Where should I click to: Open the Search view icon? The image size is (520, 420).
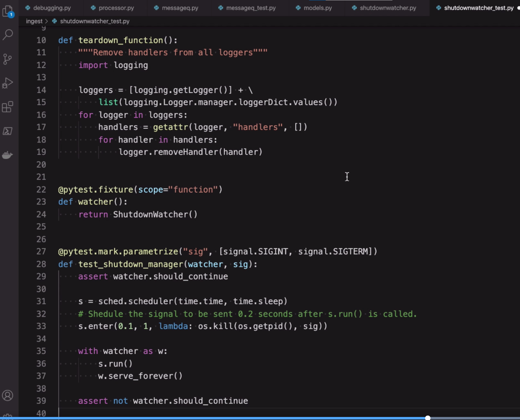click(8, 35)
